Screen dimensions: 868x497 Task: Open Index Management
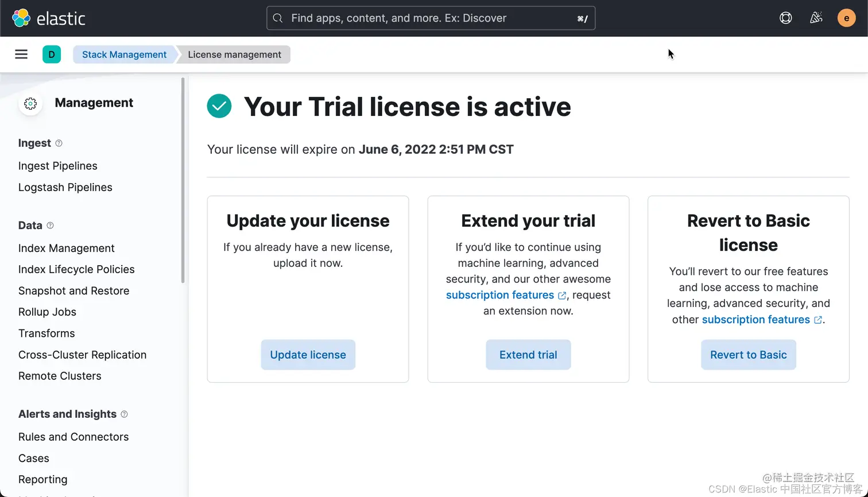click(x=67, y=248)
